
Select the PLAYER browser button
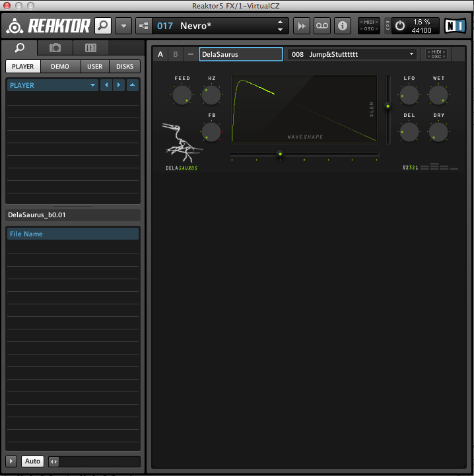click(x=22, y=66)
